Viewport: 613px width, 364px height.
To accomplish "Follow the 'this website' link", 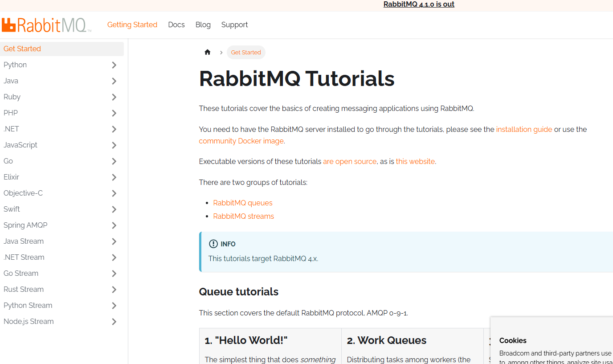I will 415,161.
